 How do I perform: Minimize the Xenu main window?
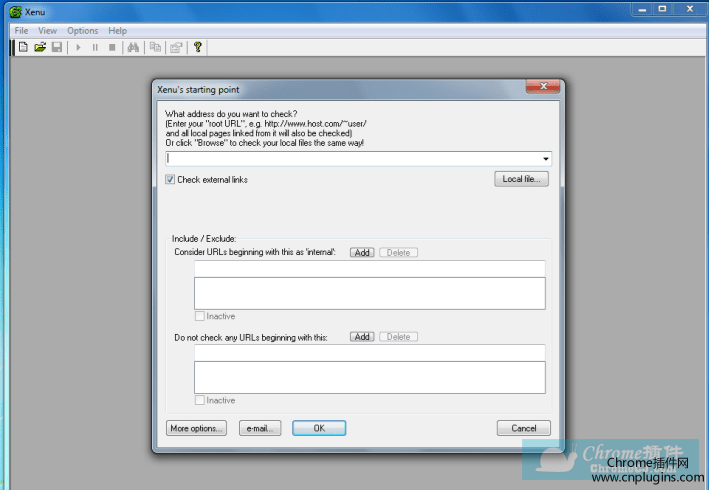point(643,9)
